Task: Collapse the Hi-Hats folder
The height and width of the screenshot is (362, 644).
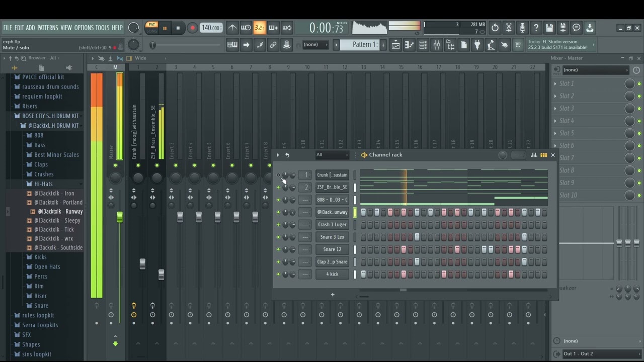Action: point(43,184)
